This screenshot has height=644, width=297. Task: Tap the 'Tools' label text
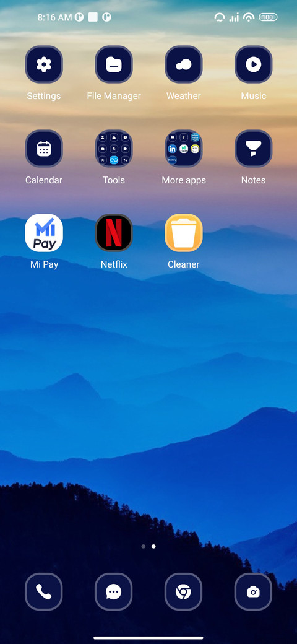point(114,180)
